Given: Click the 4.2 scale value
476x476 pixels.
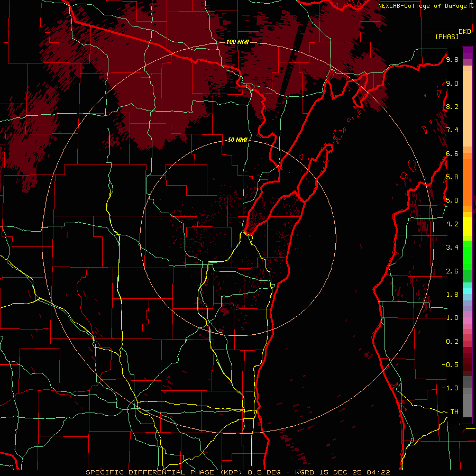Looking at the screenshot, I should click(x=452, y=224).
